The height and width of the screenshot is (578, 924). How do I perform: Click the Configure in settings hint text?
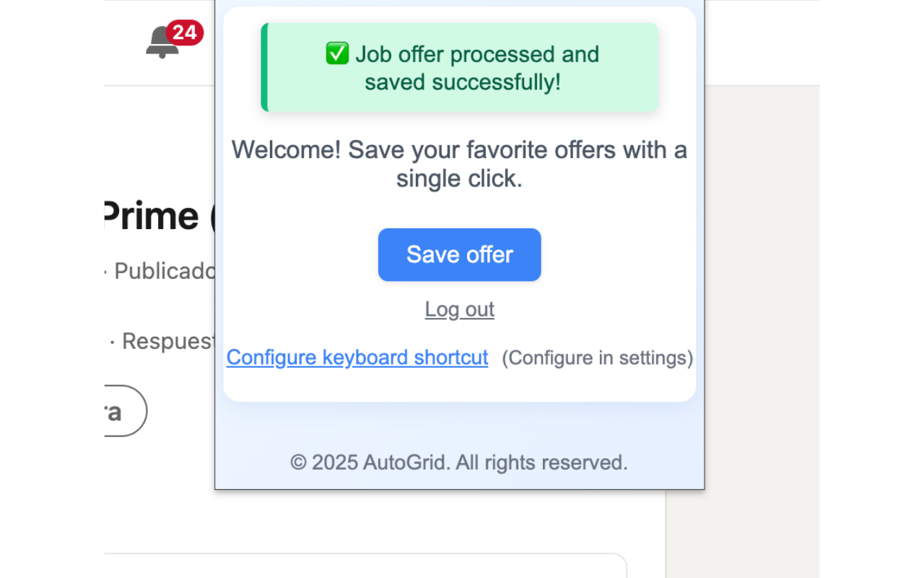tap(596, 357)
